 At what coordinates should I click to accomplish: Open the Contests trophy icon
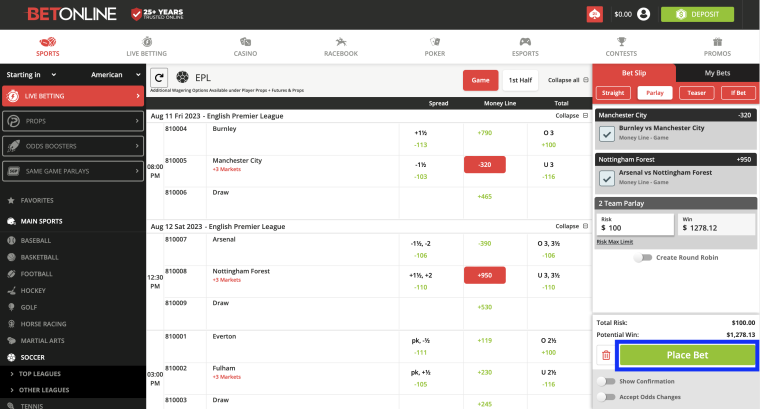621,42
